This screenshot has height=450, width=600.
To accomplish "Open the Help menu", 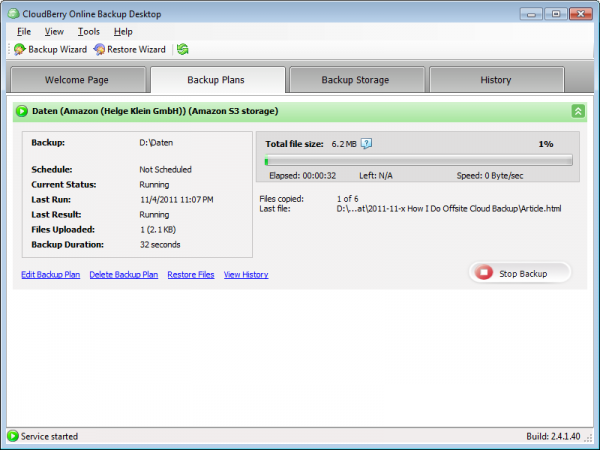I will pos(123,32).
